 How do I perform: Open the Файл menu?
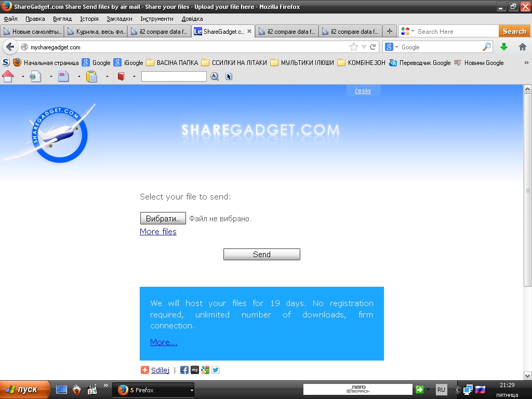coord(10,19)
